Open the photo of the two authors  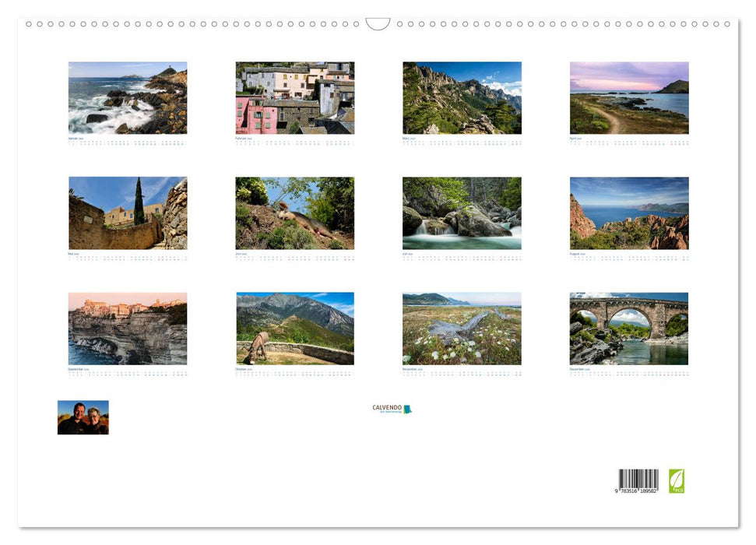83,417
